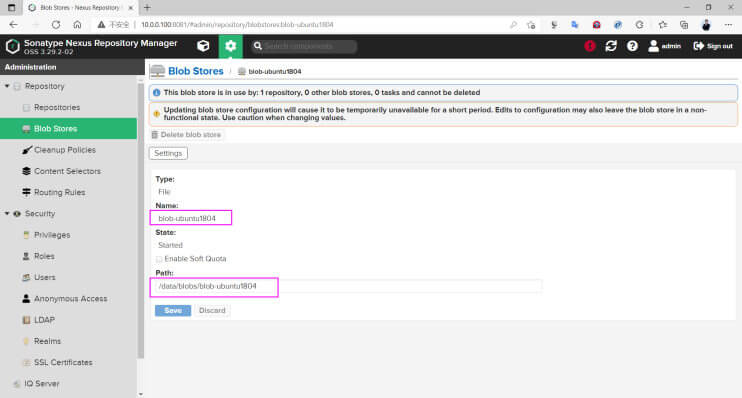The height and width of the screenshot is (398, 742).
Task: Open Content Selectors in the sidebar
Action: [67, 171]
